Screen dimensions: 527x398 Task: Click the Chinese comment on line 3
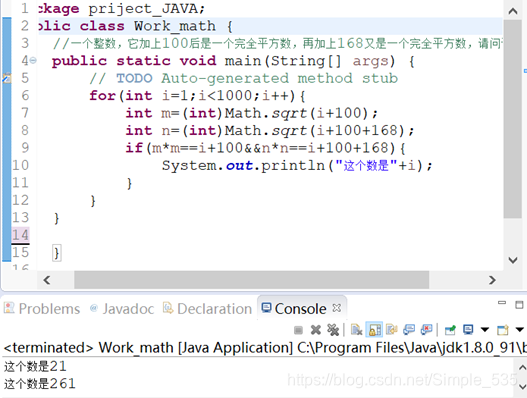pos(278,43)
